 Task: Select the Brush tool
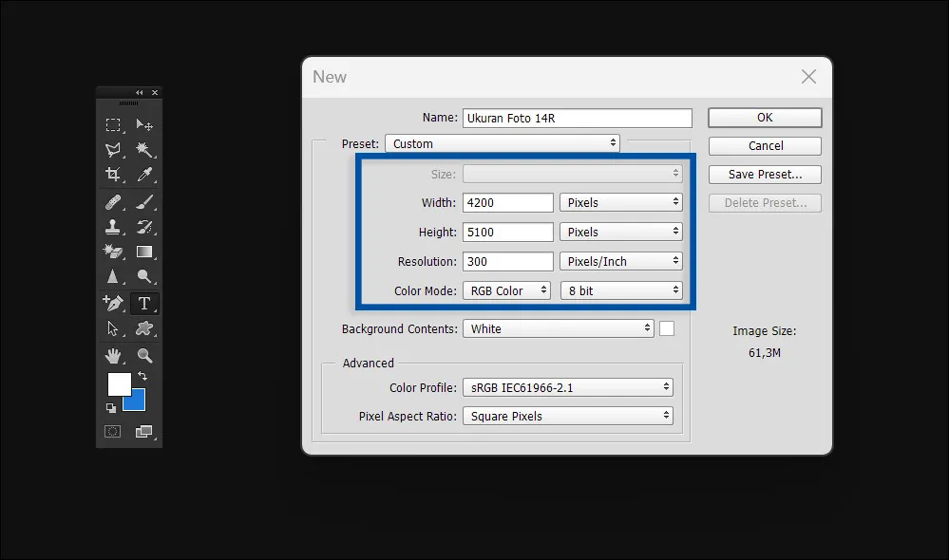[144, 201]
